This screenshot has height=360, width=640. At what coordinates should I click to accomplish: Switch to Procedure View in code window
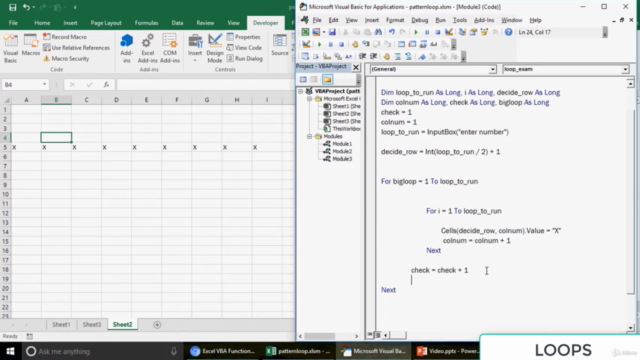click(x=370, y=335)
